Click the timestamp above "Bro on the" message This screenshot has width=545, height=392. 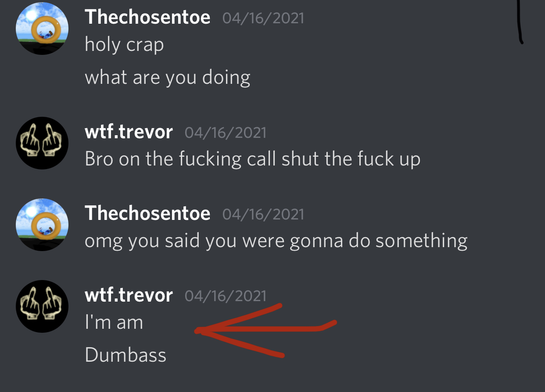(x=226, y=133)
